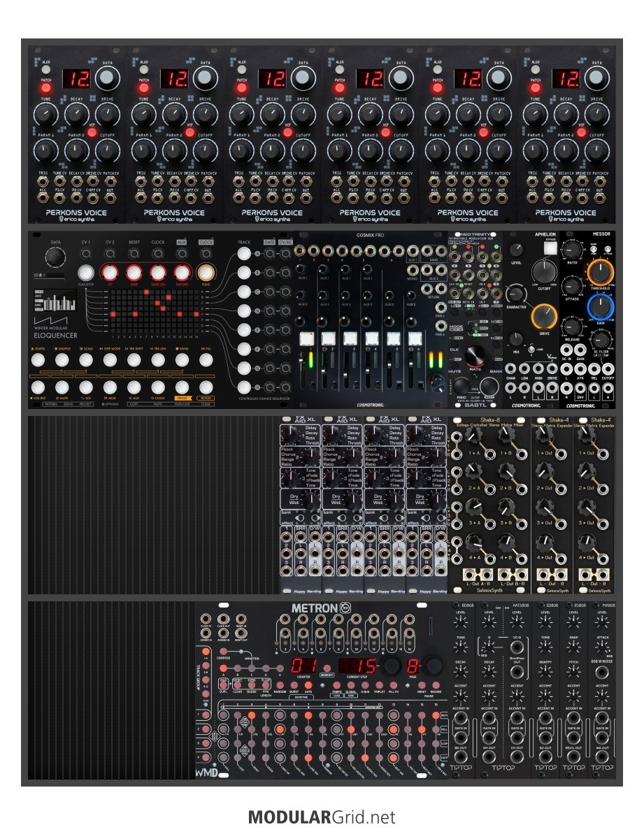
Task: Click the Metron CLOCK IN jack
Action: (206, 619)
